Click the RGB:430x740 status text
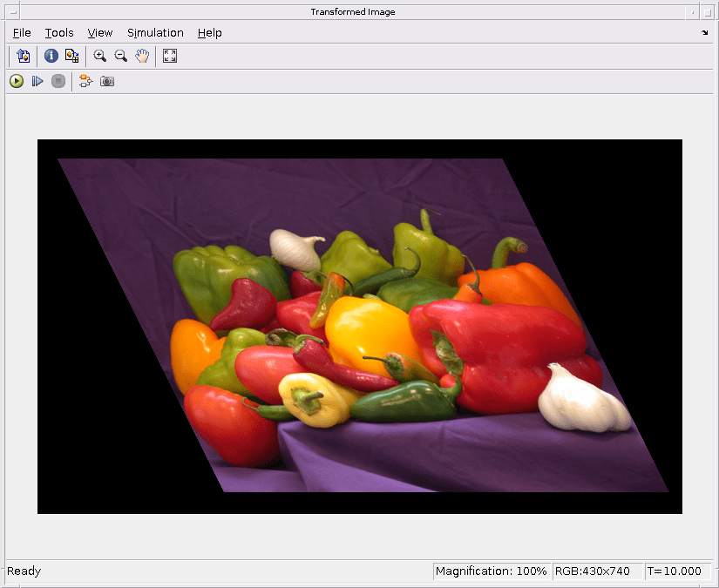The image size is (719, 588). click(592, 571)
